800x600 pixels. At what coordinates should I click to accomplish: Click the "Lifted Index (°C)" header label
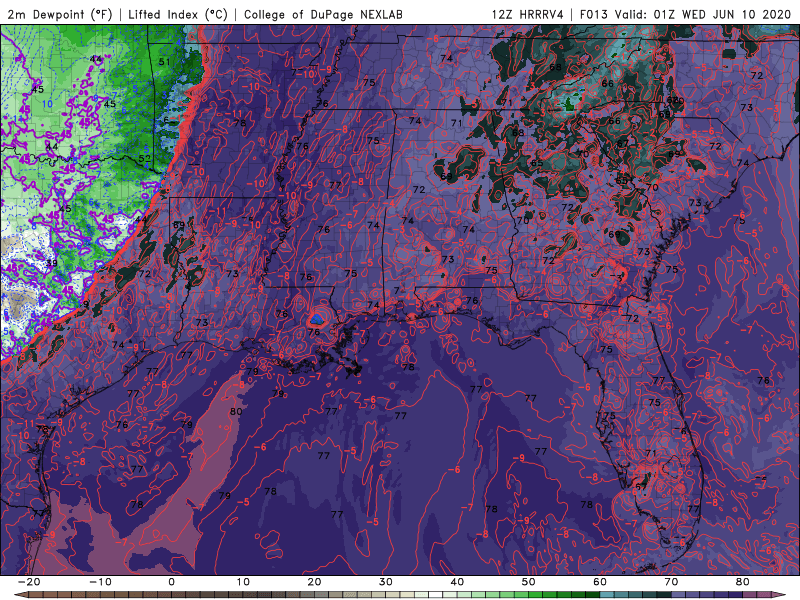tap(178, 15)
